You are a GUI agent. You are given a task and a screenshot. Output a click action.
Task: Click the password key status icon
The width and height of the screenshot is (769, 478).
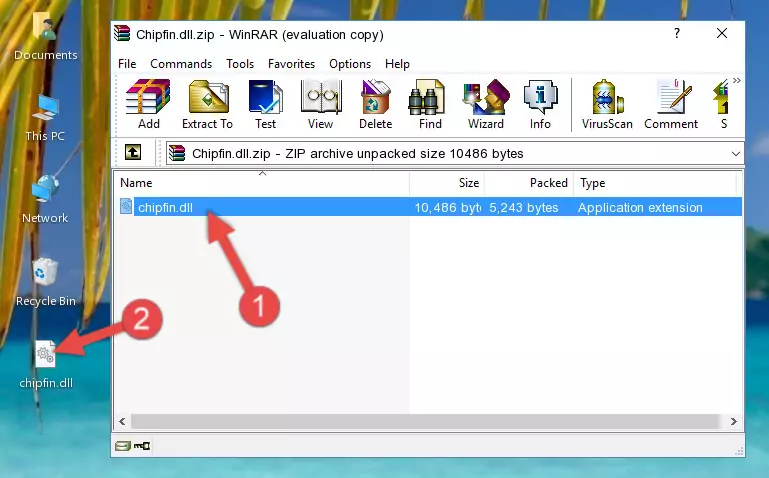tap(142, 446)
